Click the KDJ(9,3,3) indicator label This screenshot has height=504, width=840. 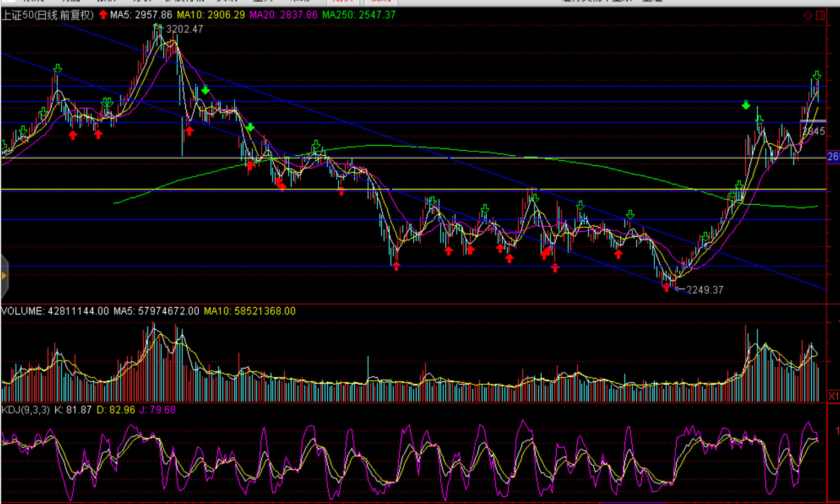(x=26, y=410)
